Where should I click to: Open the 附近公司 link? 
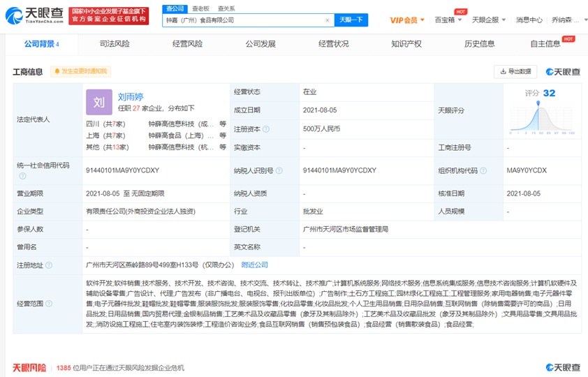point(255,265)
